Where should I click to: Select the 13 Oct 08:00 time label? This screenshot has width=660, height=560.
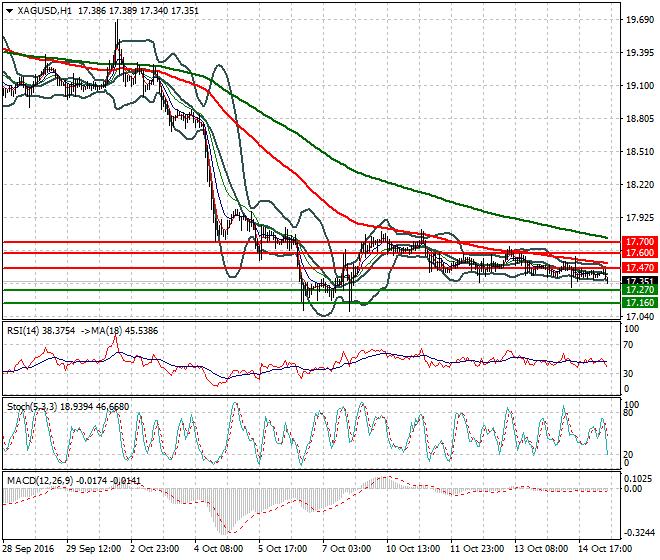pos(541,549)
